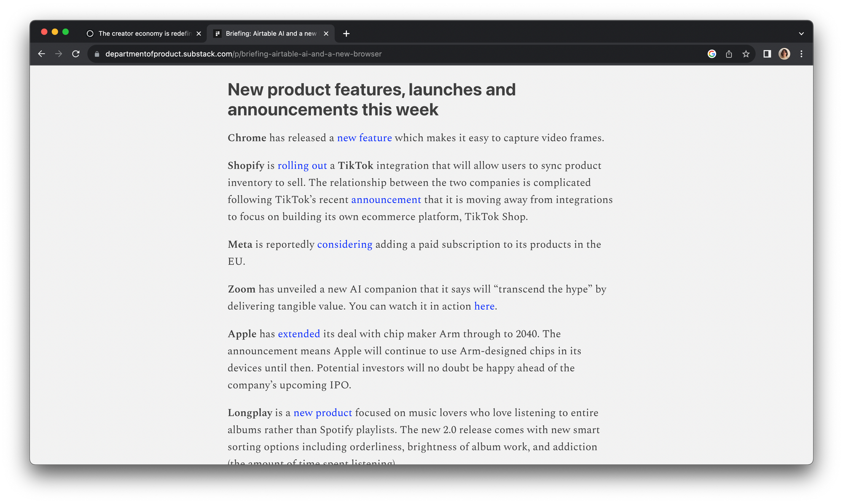Screen dimensions: 843x504
Task: Reload the current page
Action: point(76,54)
